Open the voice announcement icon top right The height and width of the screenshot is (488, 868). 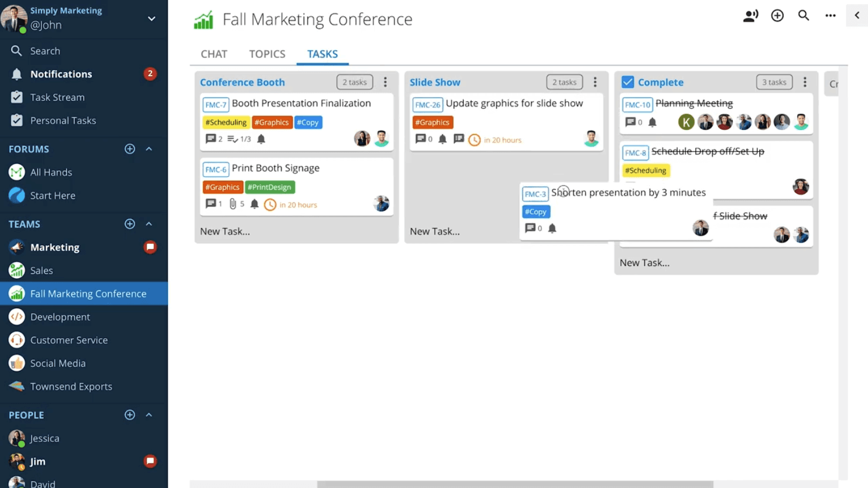[x=751, y=16]
